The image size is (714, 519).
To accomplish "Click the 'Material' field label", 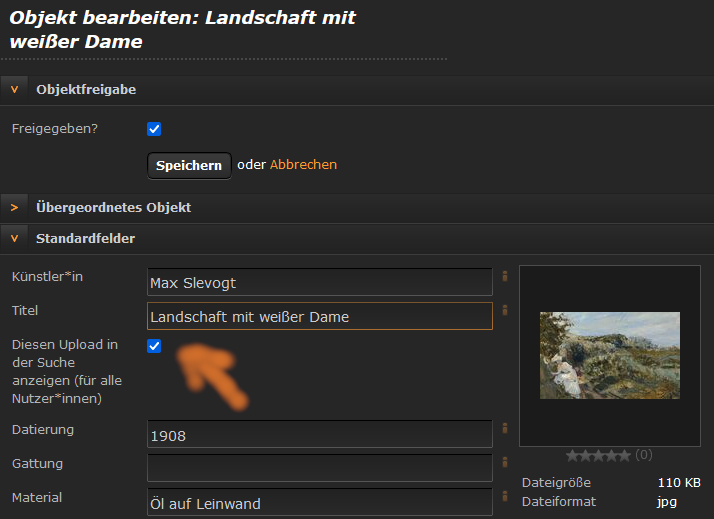I will 37,498.
